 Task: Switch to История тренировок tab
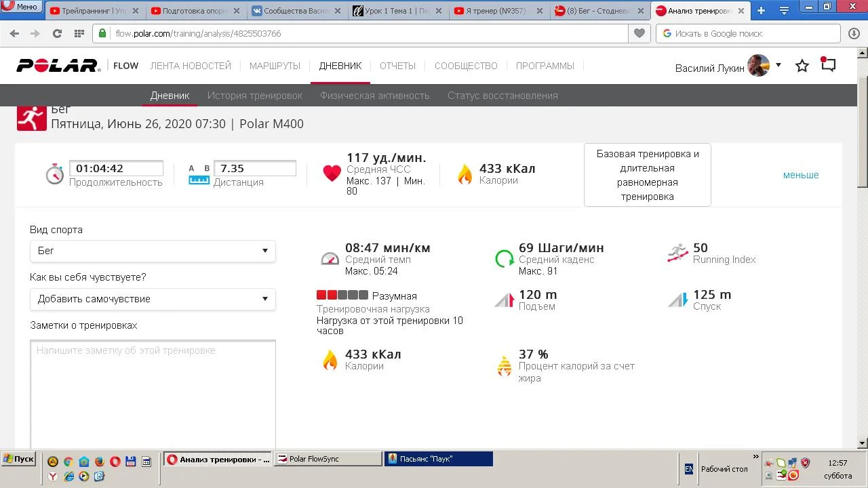255,96
